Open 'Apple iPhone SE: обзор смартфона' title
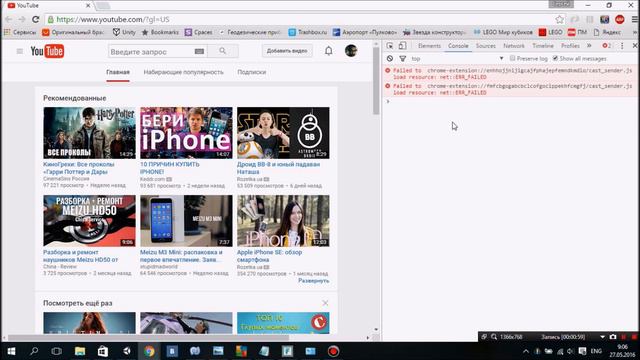Screen dimensions: 640x360 [269, 256]
